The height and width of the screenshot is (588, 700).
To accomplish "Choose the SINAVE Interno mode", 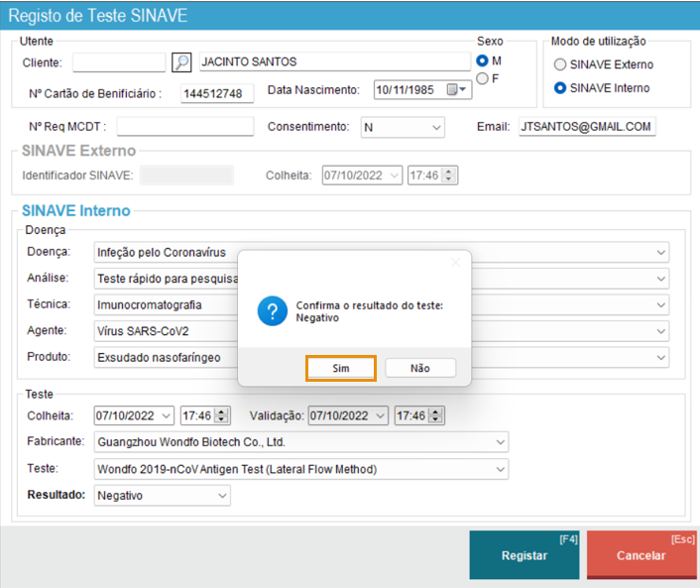I will point(560,88).
